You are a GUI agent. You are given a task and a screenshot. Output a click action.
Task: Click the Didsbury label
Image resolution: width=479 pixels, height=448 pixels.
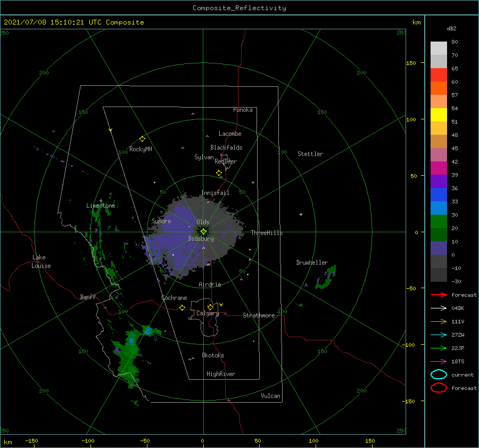point(201,239)
